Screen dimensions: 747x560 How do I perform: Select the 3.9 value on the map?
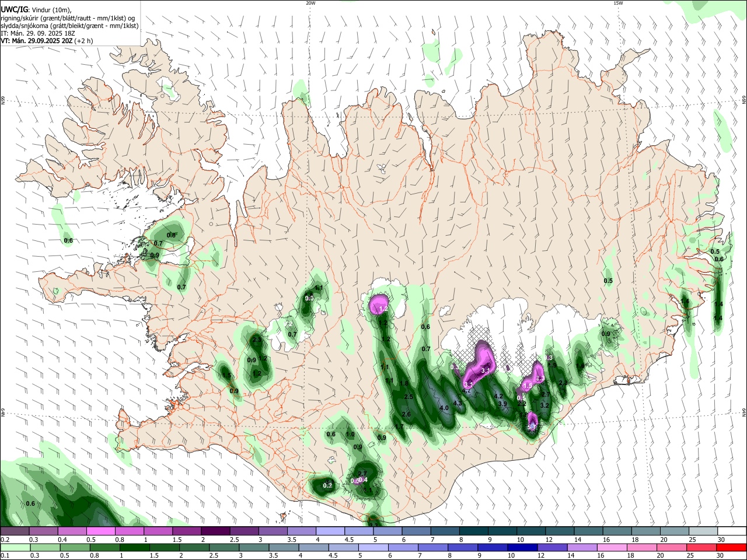coord(502,404)
